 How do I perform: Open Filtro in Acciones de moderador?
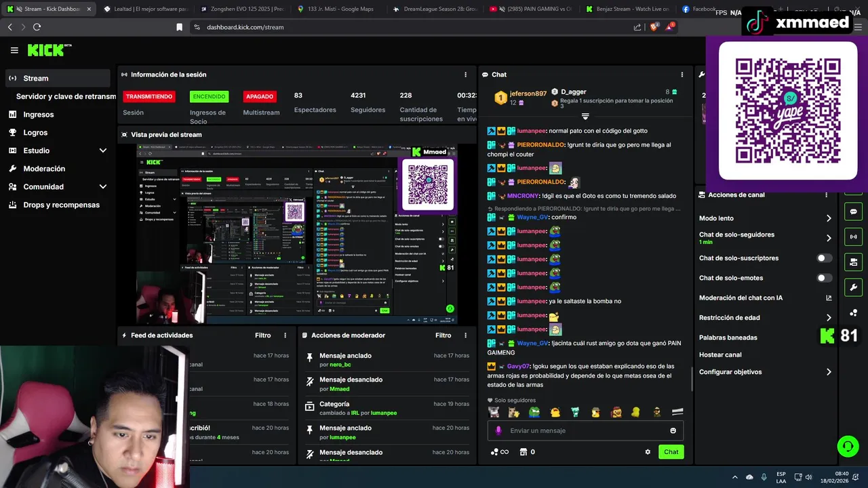pyautogui.click(x=443, y=335)
